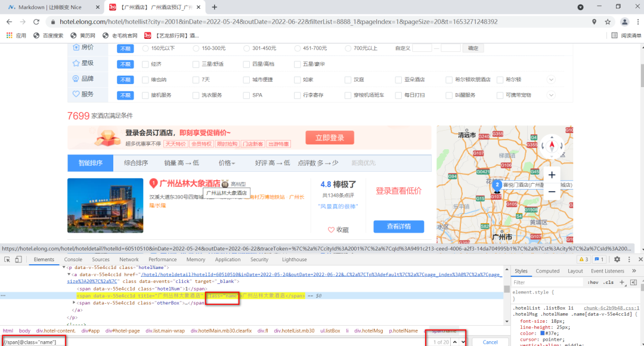Click the Styles Filter input
This screenshot has width=644, height=346.
pyautogui.click(x=547, y=282)
